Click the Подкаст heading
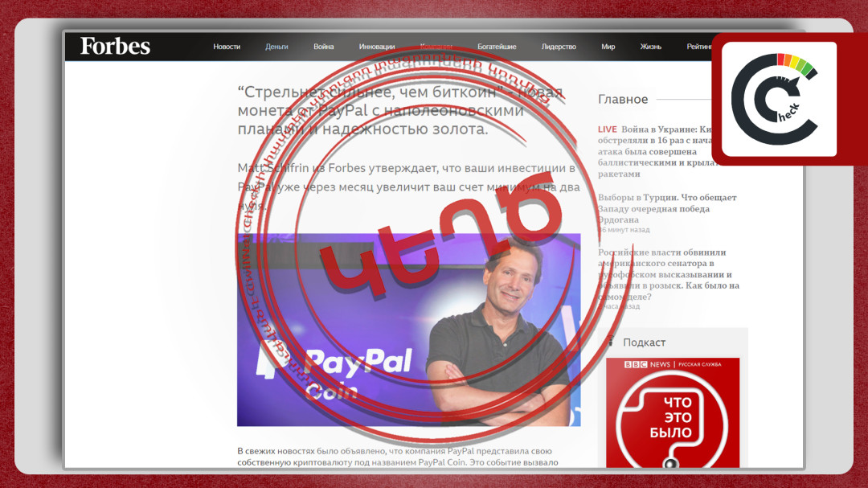This screenshot has width=868, height=488. pos(644,342)
